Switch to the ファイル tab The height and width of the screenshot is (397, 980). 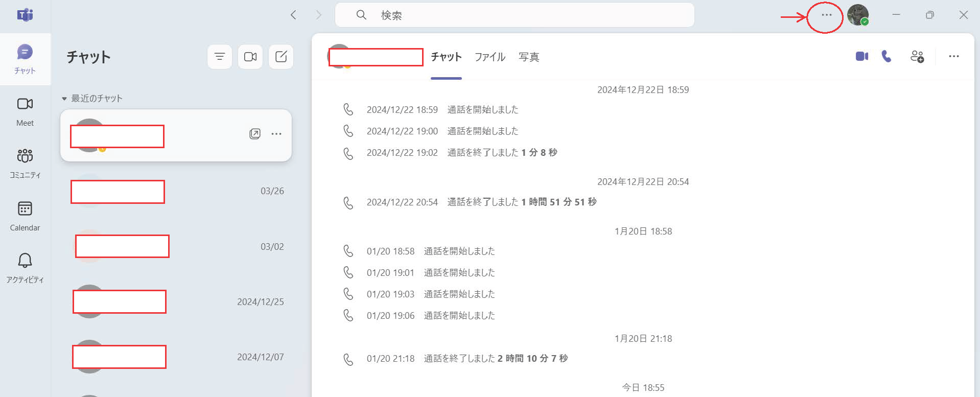point(489,57)
